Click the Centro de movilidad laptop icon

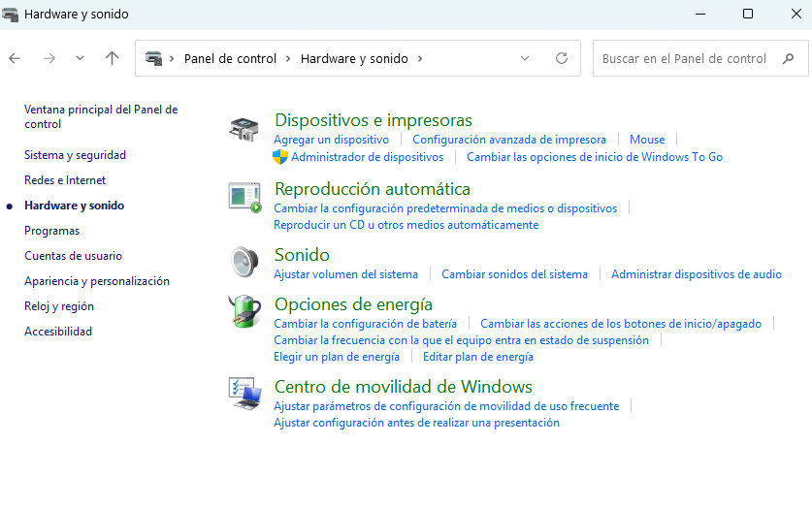pyautogui.click(x=244, y=394)
